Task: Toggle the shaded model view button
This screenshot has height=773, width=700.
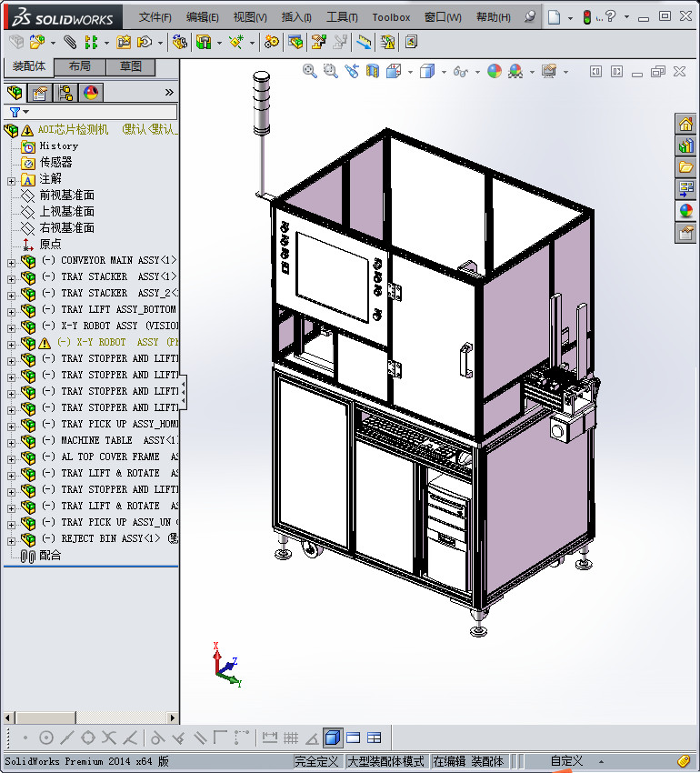Action: tap(332, 738)
